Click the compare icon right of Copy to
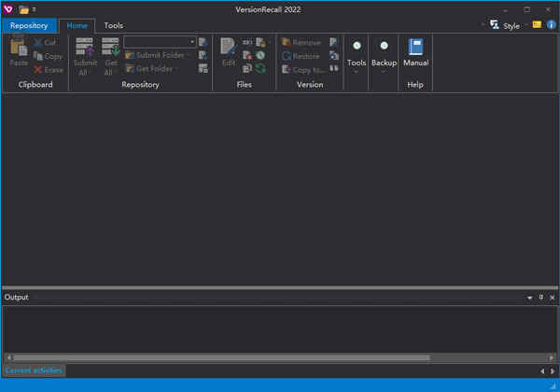Screen dimensions: 560x392 pyautogui.click(x=334, y=68)
